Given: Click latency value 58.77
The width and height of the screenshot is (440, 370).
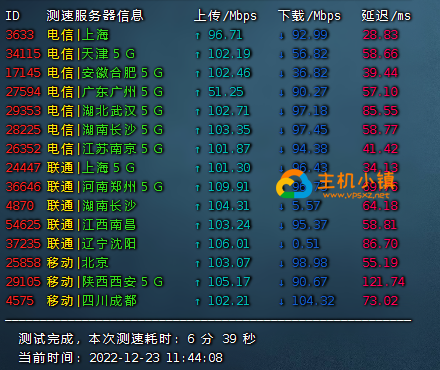Looking at the screenshot, I should click(380, 130).
